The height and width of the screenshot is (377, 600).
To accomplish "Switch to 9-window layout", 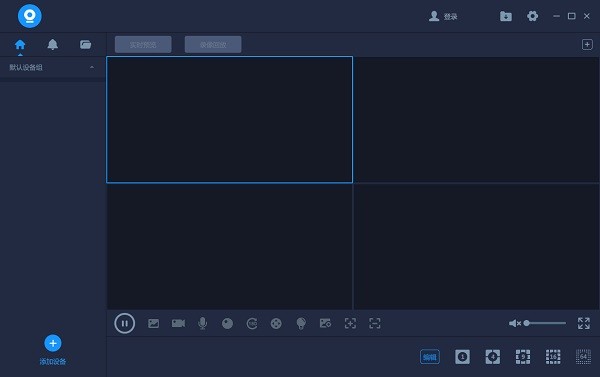I will (x=523, y=357).
